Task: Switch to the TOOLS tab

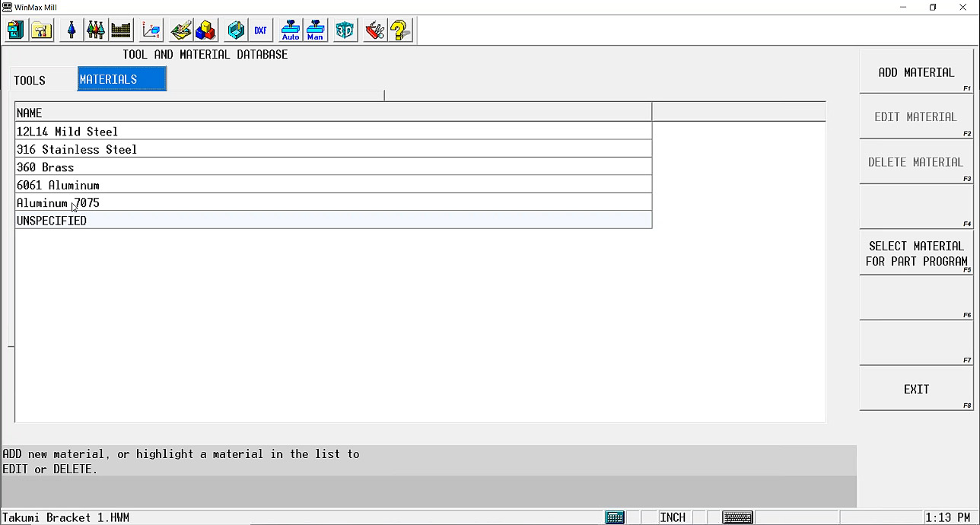Action: (x=30, y=80)
